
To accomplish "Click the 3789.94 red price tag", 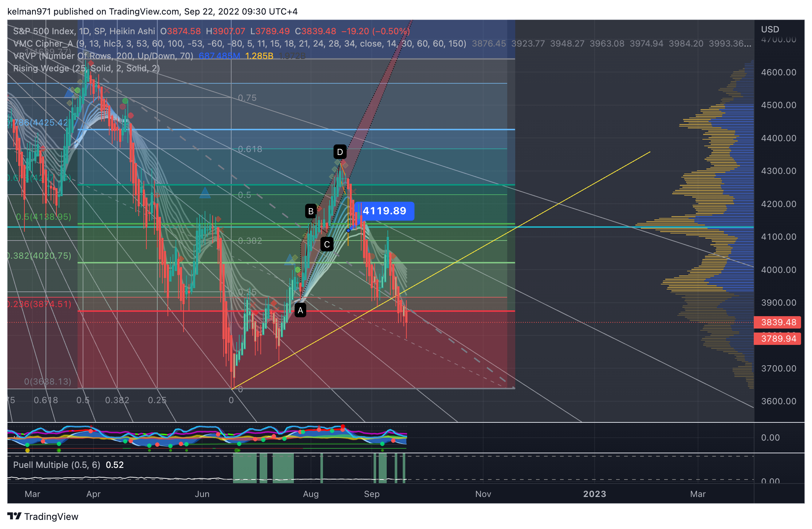I will click(777, 339).
